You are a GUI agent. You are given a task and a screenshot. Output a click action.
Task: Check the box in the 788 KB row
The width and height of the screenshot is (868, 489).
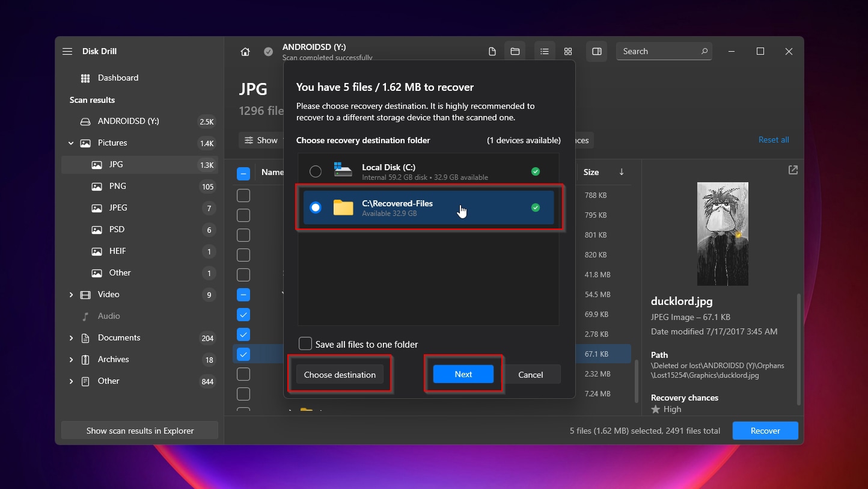click(243, 195)
